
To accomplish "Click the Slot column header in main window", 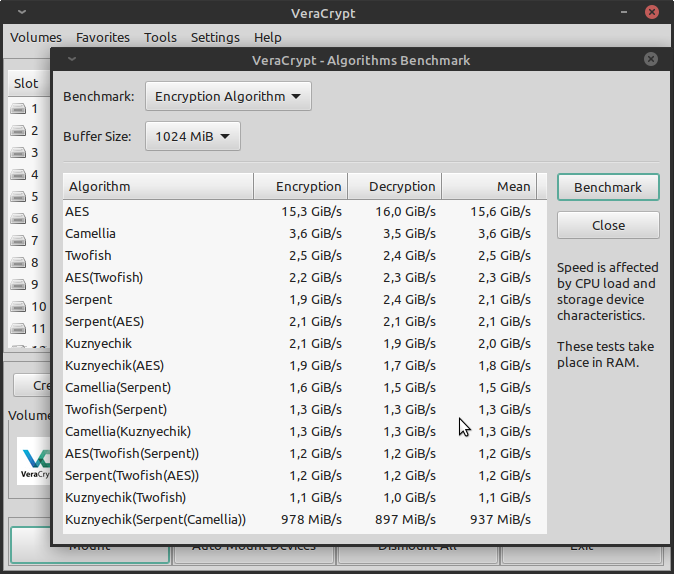I will [x=29, y=83].
